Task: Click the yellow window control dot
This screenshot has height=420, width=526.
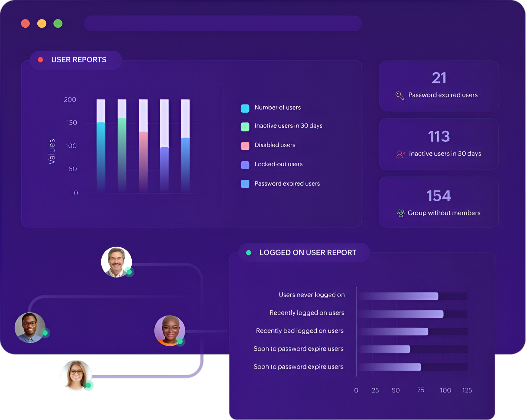Action: pos(42,24)
